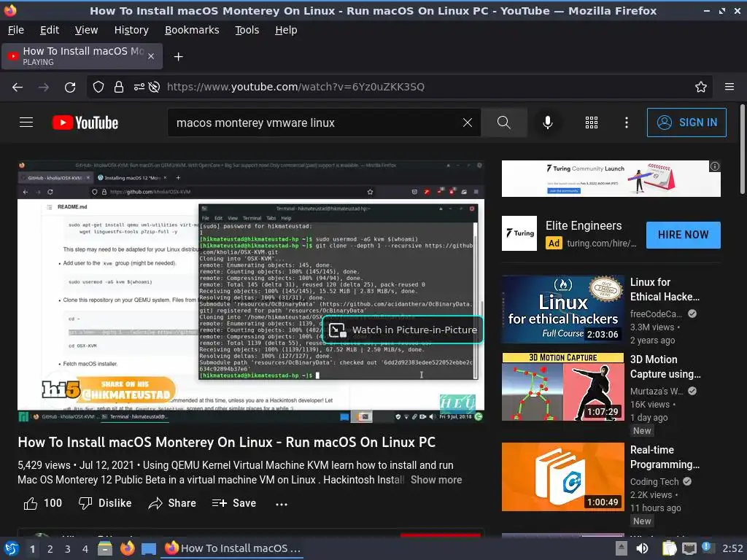The image size is (747, 560).
Task: Open the View menu
Action: click(86, 30)
